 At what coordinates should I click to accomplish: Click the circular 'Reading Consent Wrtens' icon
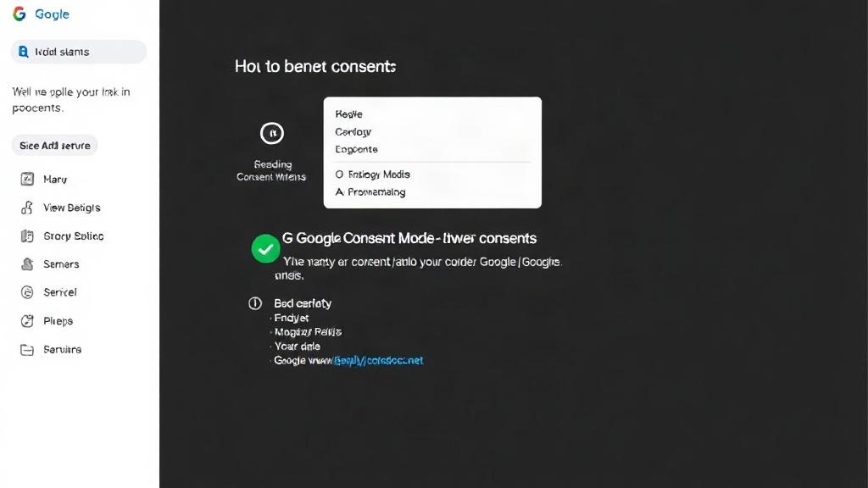pos(272,133)
